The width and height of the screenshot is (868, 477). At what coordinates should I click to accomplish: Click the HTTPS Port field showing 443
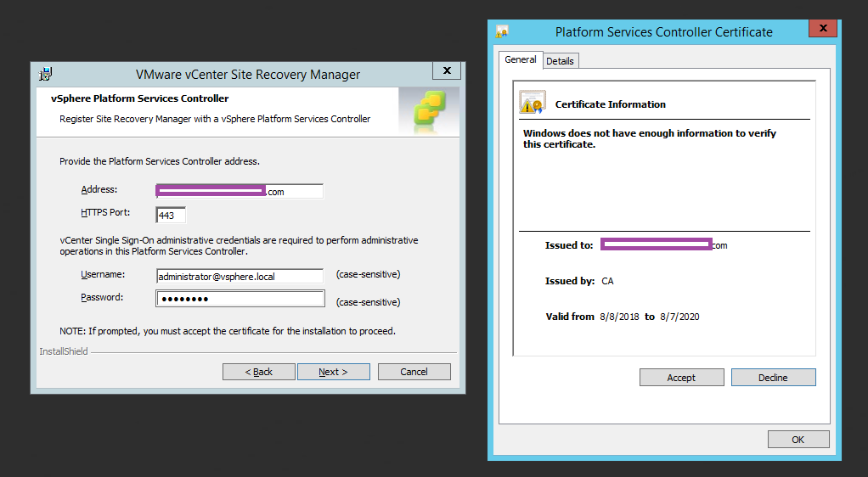coord(171,216)
